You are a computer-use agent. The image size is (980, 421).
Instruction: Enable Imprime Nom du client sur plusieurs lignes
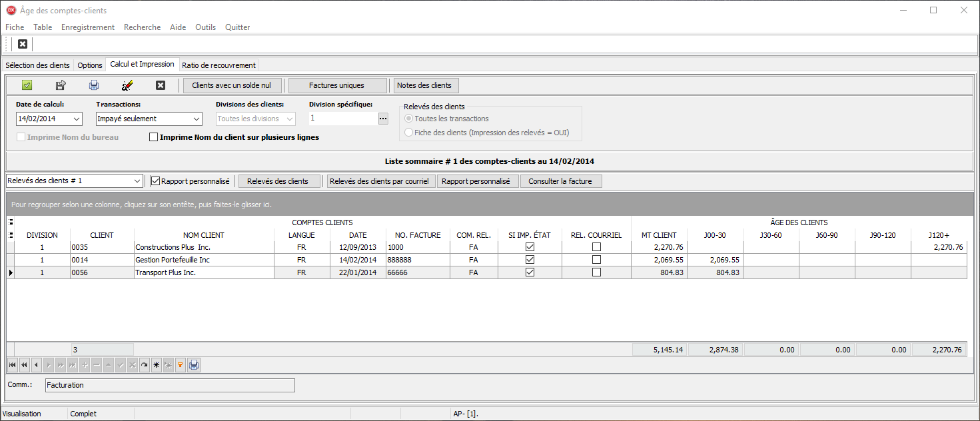(154, 137)
